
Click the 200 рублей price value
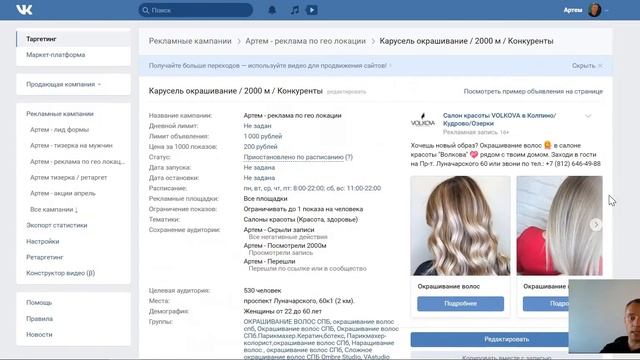pyautogui.click(x=260, y=147)
